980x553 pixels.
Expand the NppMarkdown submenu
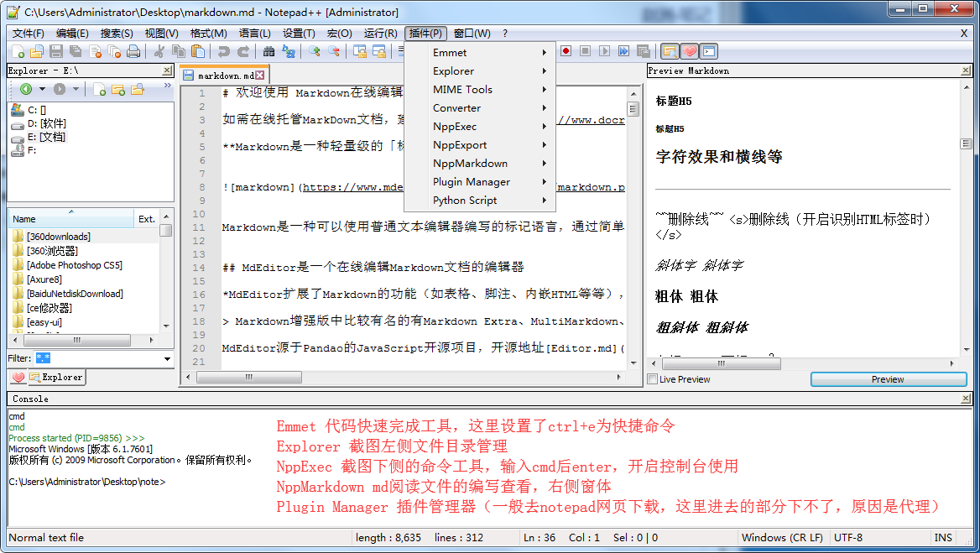478,163
